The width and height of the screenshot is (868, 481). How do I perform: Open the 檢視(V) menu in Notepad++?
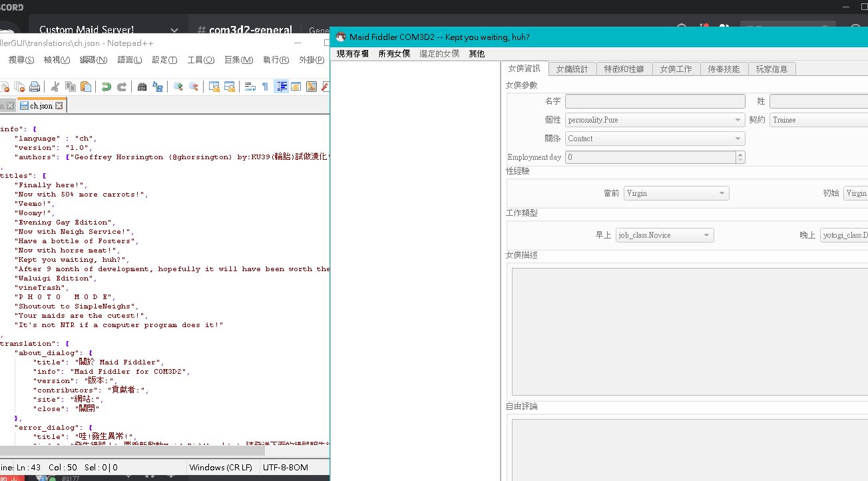57,60
